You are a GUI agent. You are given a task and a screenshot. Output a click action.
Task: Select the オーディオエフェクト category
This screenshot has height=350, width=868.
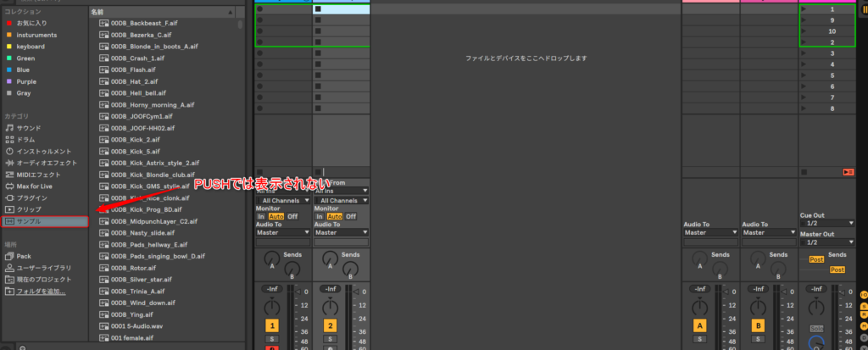click(x=47, y=163)
